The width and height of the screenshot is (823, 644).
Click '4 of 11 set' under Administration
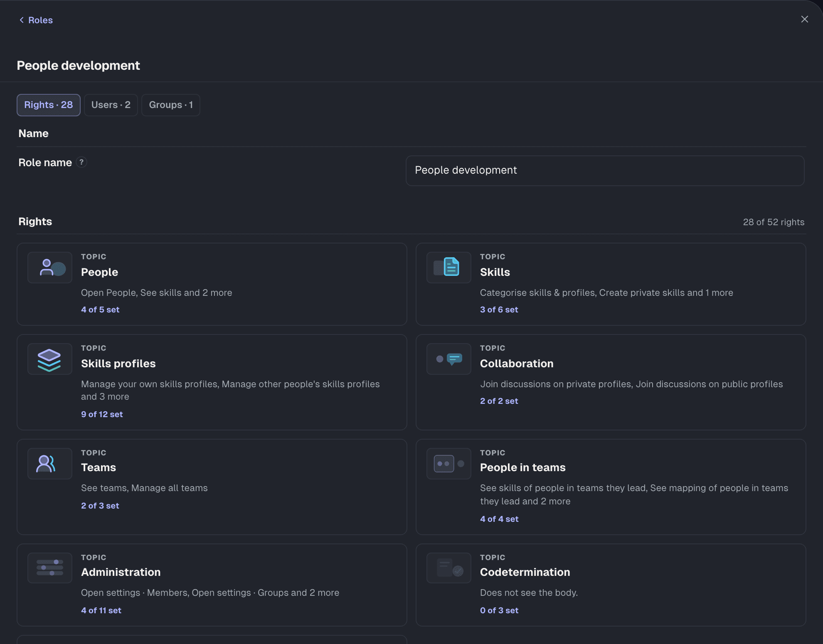pos(101,610)
